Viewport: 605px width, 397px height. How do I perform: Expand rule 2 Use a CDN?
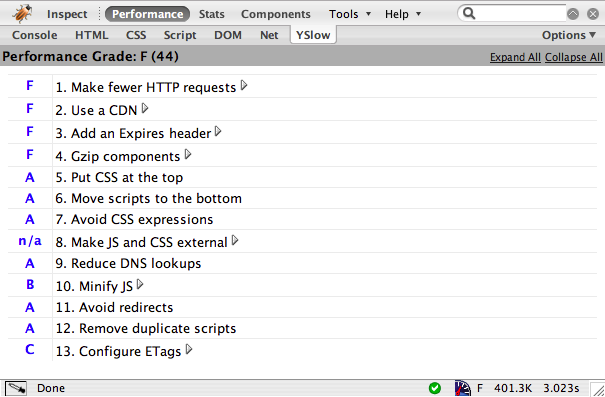[x=145, y=108]
